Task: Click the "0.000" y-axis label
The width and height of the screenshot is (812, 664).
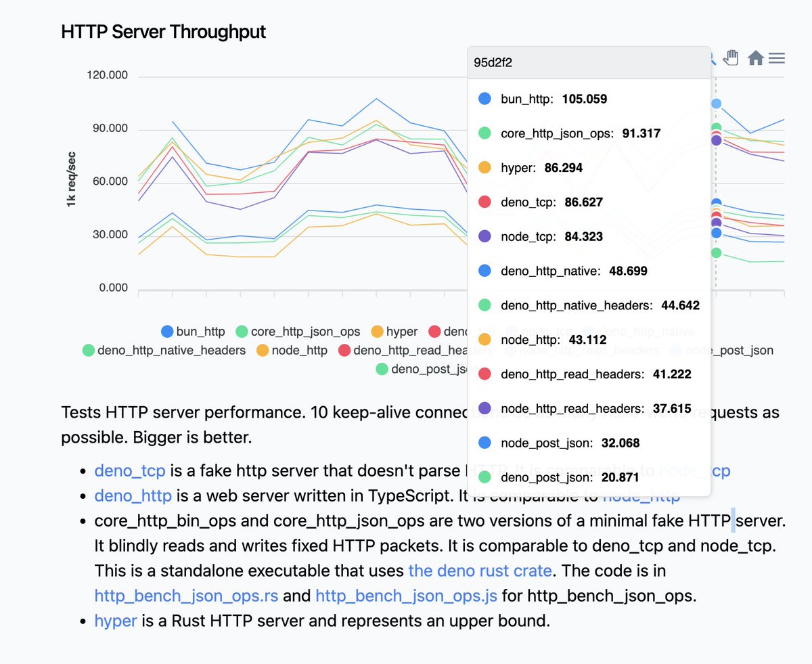Action: (114, 288)
